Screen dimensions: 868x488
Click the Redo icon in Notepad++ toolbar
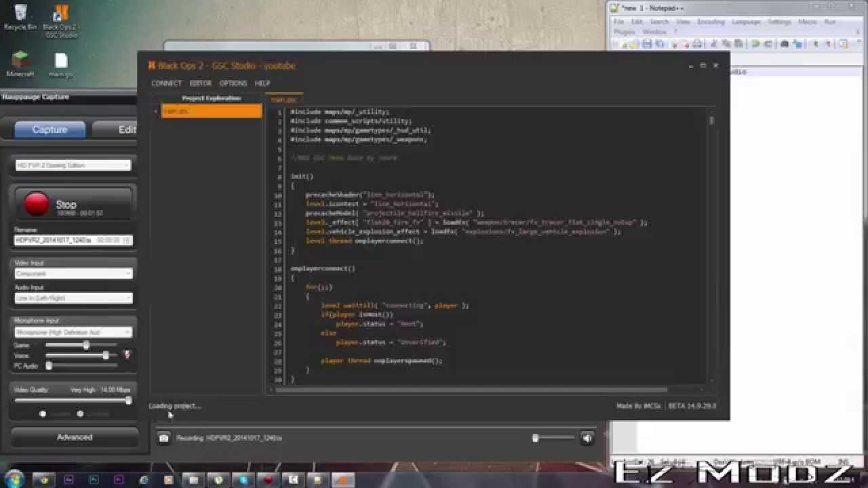click(x=768, y=44)
